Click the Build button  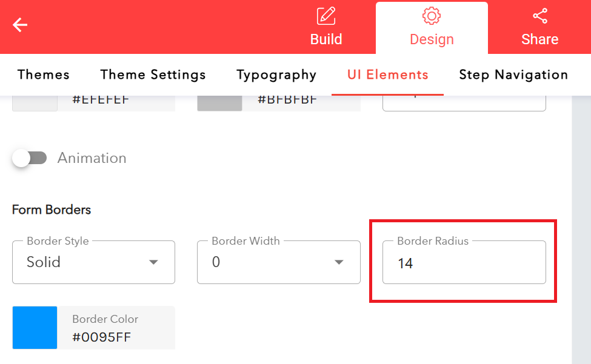pos(326,39)
